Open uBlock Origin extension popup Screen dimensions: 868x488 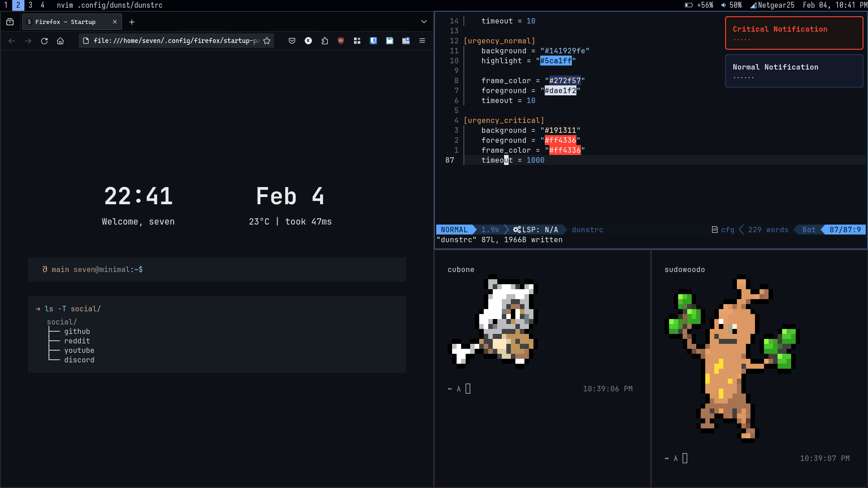coord(341,41)
